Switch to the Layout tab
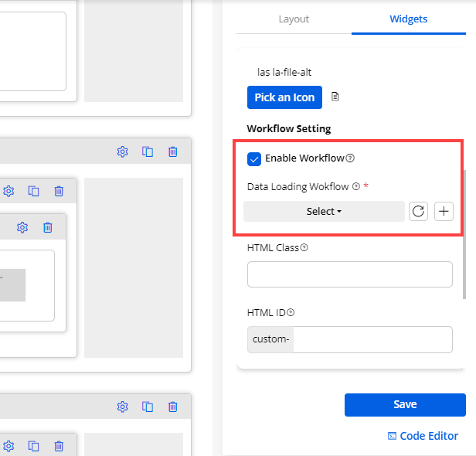 (x=294, y=19)
